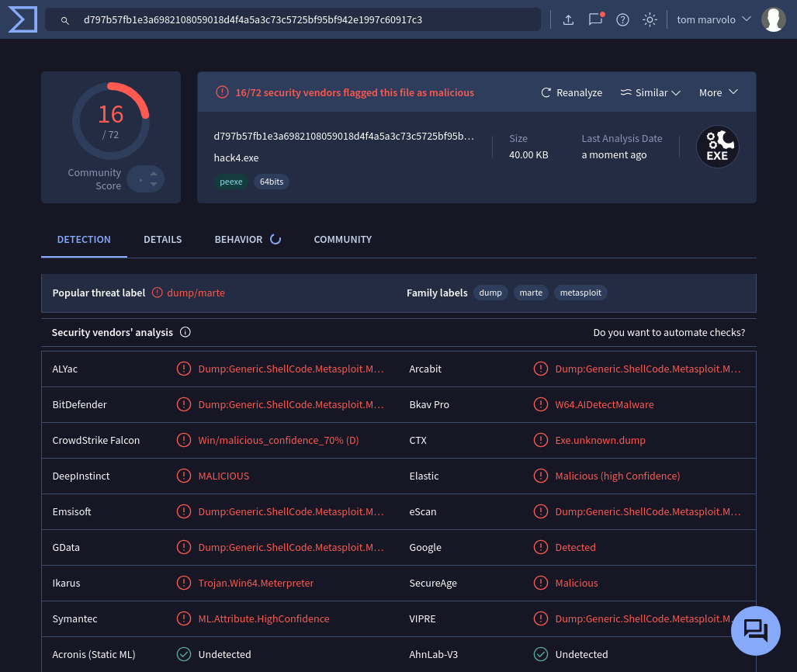797x672 pixels.
Task: Vote up the community score
Action: click(x=154, y=173)
